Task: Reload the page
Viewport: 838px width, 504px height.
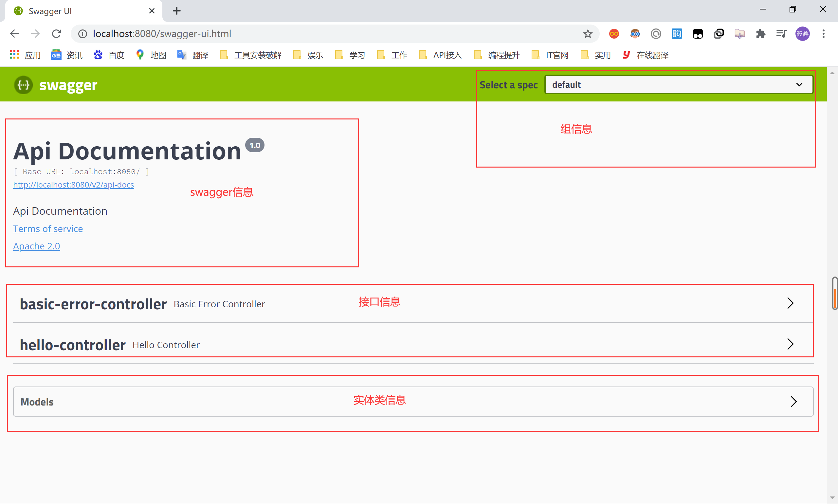Action: (x=56, y=34)
